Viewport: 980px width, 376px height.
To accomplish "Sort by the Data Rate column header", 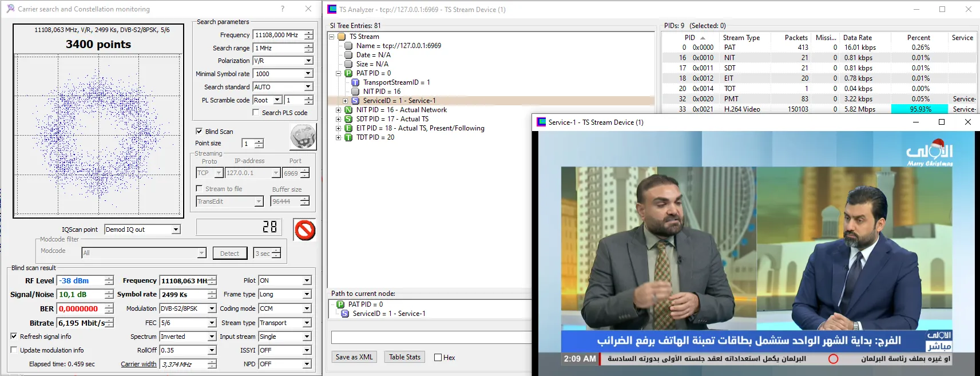I will pyautogui.click(x=857, y=38).
